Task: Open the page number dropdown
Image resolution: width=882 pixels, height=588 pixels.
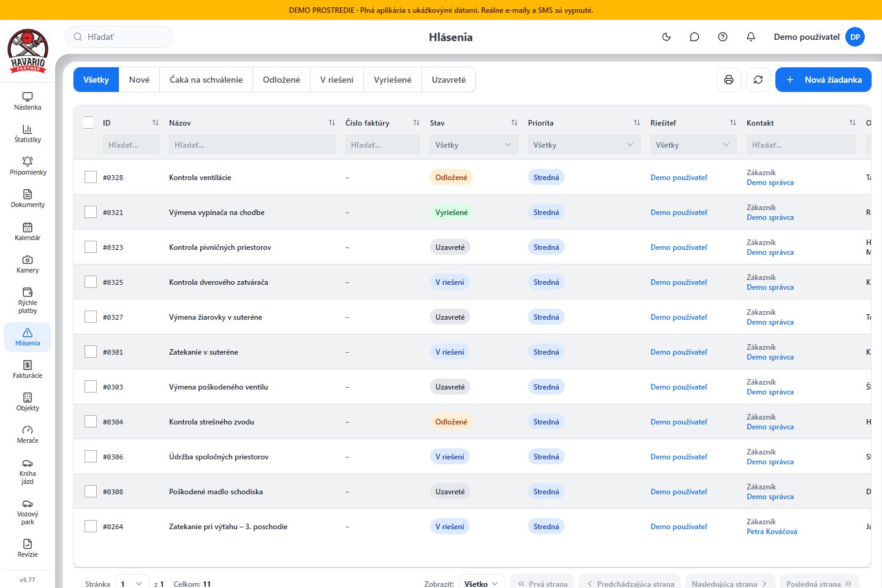Action: click(x=132, y=584)
